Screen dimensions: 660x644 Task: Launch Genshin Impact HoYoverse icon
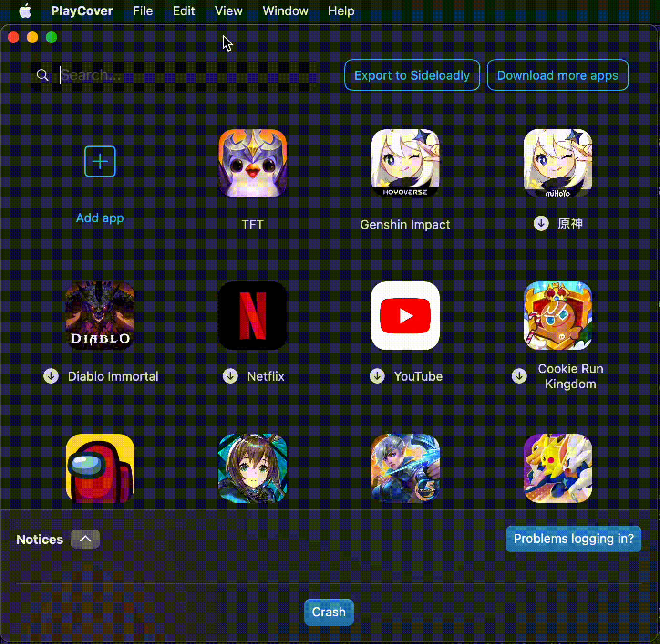coord(405,163)
